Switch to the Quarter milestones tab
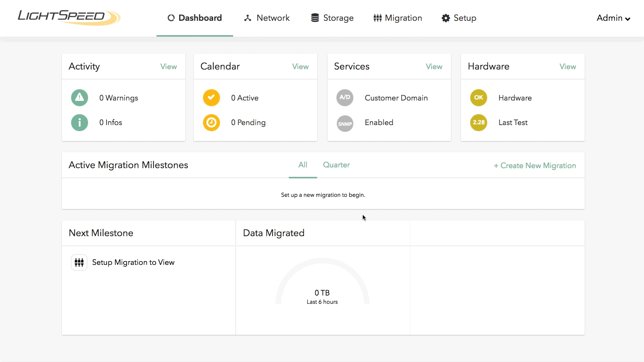 coord(336,165)
